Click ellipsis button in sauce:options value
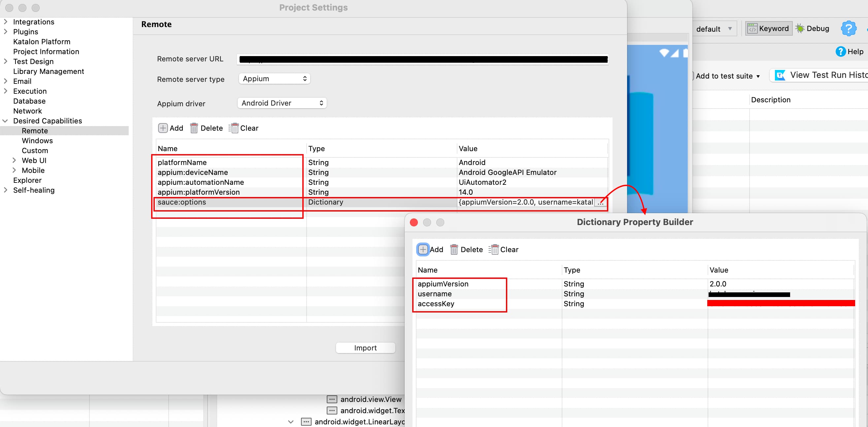 coord(600,202)
